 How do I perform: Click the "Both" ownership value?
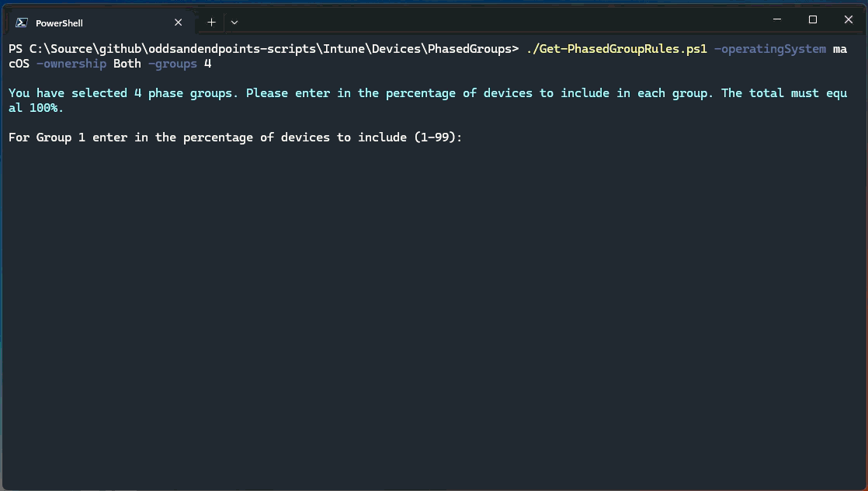(x=127, y=64)
